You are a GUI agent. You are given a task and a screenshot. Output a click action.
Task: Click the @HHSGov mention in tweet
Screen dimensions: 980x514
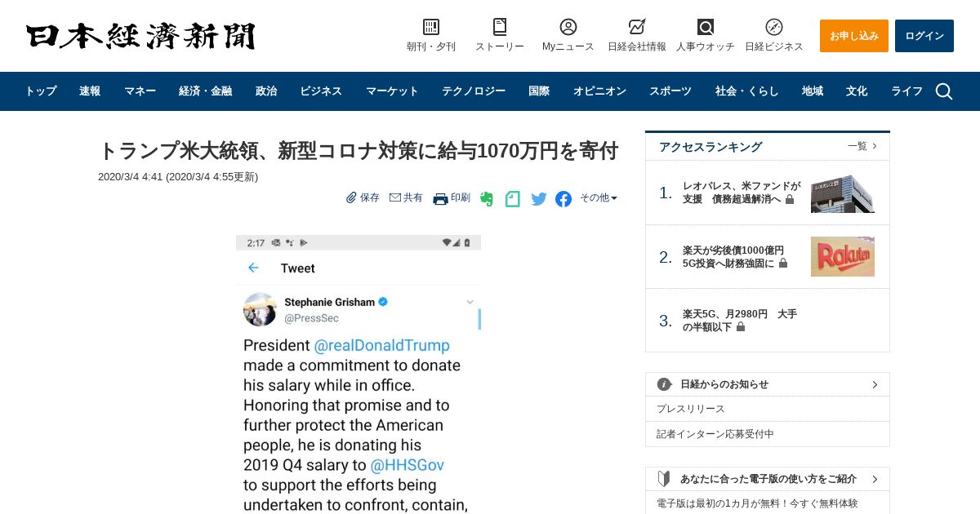pyautogui.click(x=407, y=465)
